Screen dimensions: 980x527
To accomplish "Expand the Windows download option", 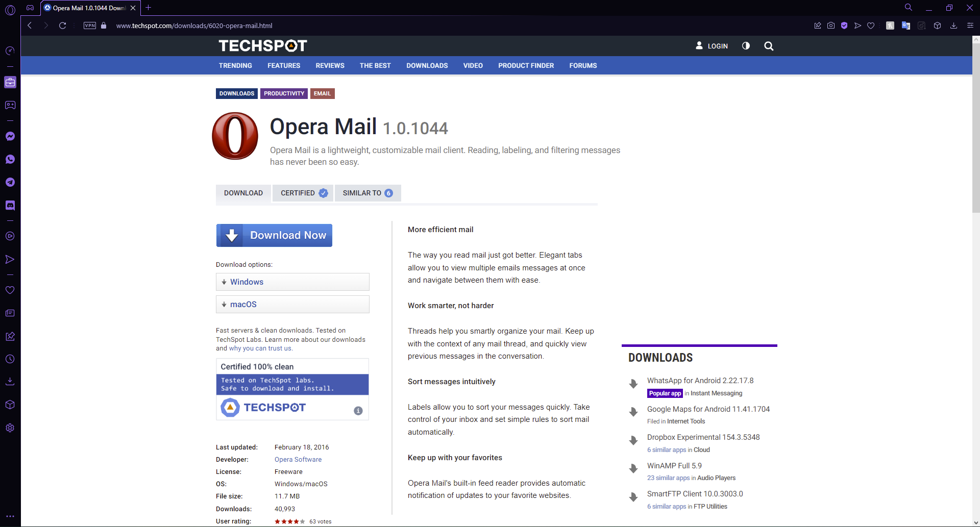I will (292, 282).
